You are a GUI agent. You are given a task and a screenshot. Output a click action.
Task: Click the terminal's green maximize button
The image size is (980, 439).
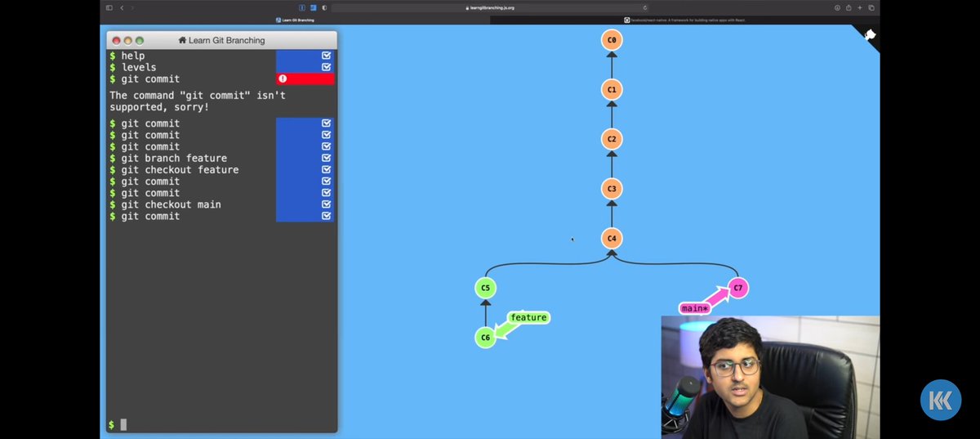pyautogui.click(x=140, y=40)
